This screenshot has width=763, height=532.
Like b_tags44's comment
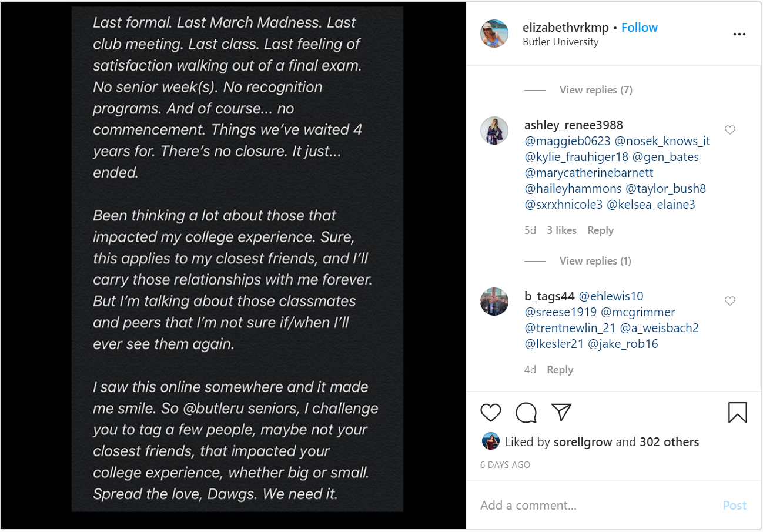(x=730, y=301)
